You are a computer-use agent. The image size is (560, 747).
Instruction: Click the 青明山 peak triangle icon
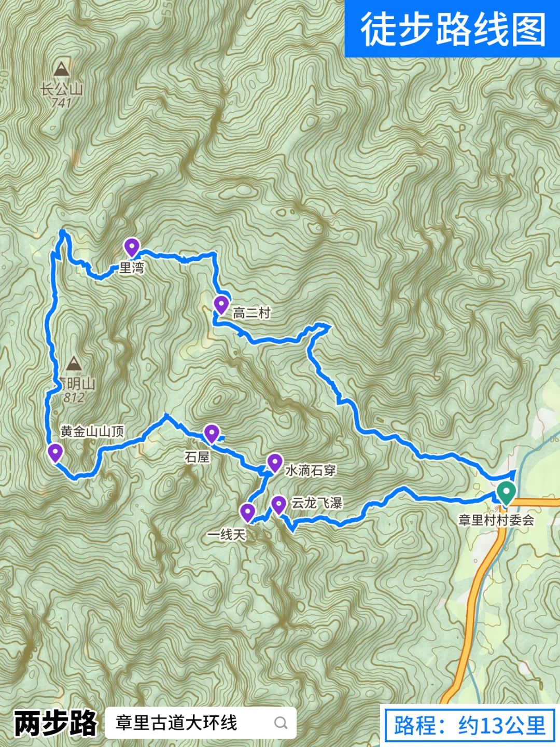tap(74, 363)
